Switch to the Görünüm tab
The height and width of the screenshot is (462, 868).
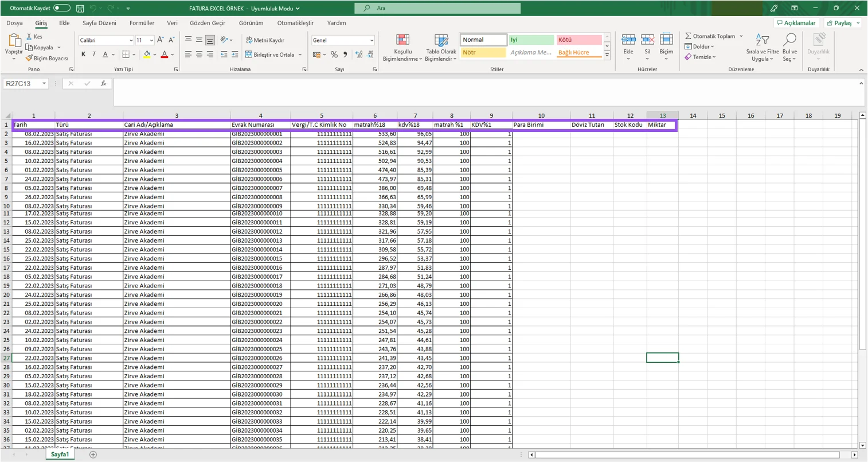click(251, 23)
